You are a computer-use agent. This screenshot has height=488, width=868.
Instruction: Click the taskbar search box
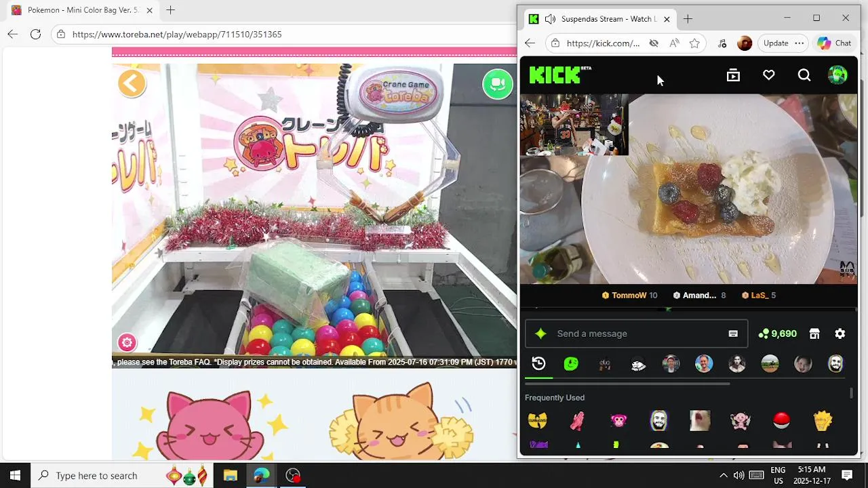coord(122,475)
